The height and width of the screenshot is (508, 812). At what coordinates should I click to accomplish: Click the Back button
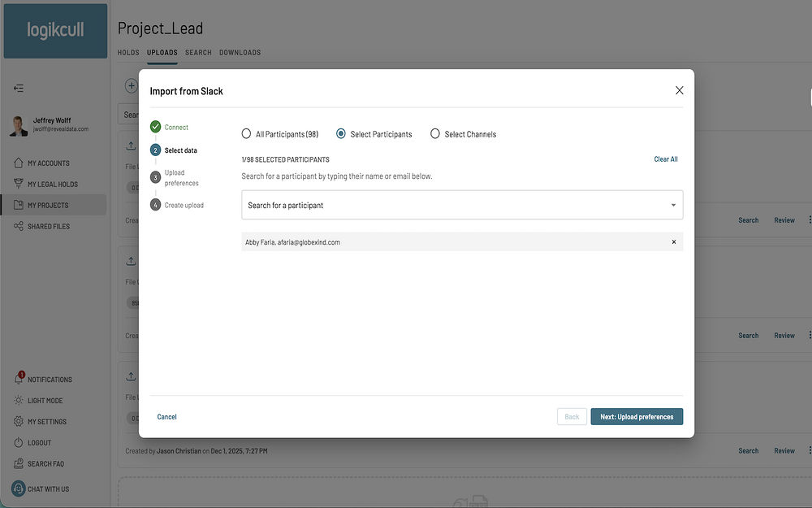tap(572, 417)
